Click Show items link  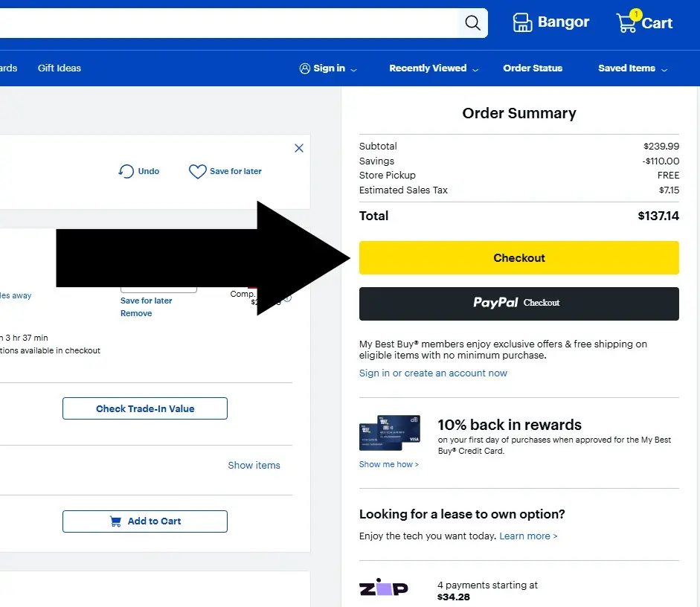254,465
